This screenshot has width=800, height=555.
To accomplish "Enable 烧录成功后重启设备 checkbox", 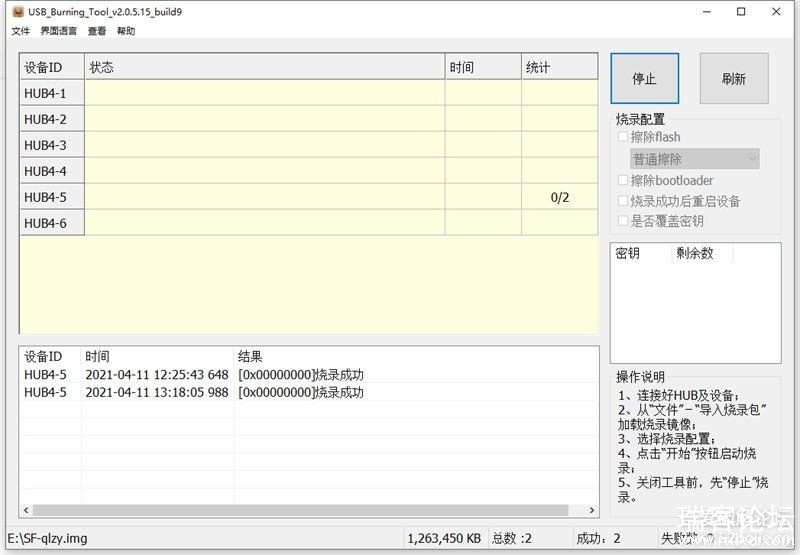I will point(624,201).
